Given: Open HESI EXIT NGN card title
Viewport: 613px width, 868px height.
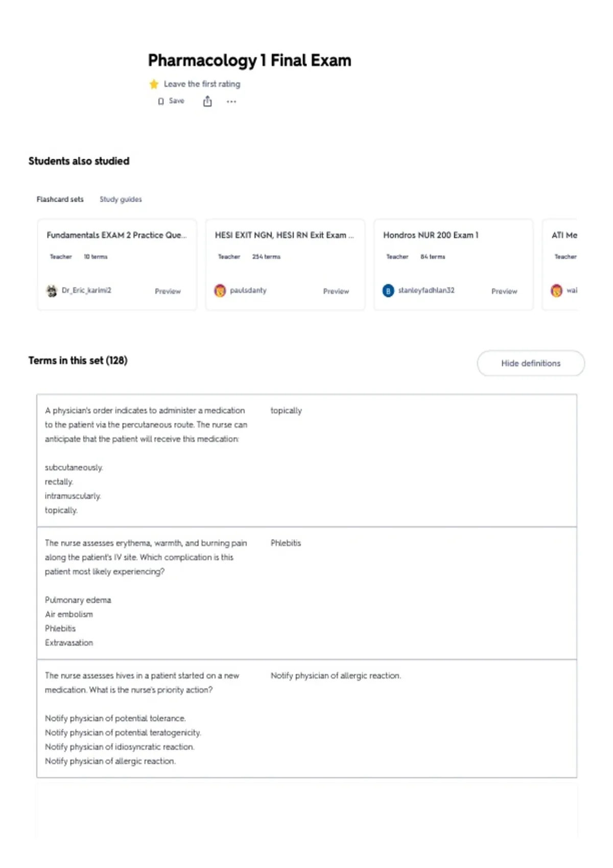Looking at the screenshot, I should pyautogui.click(x=284, y=235).
